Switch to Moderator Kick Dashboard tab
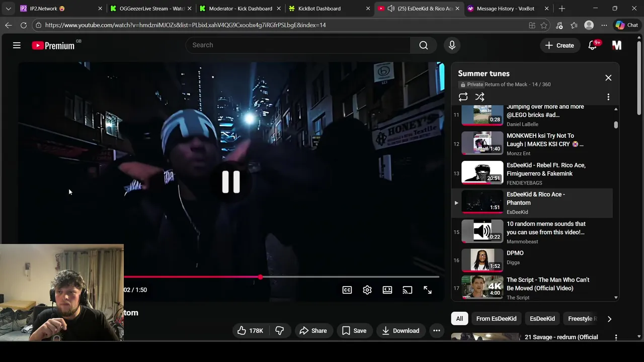Image resolution: width=644 pixels, height=362 pixels. click(240, 9)
